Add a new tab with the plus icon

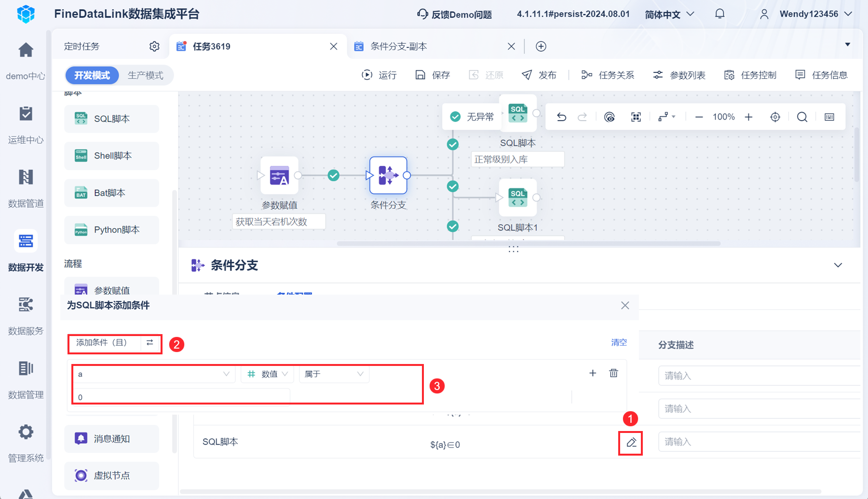tap(541, 46)
